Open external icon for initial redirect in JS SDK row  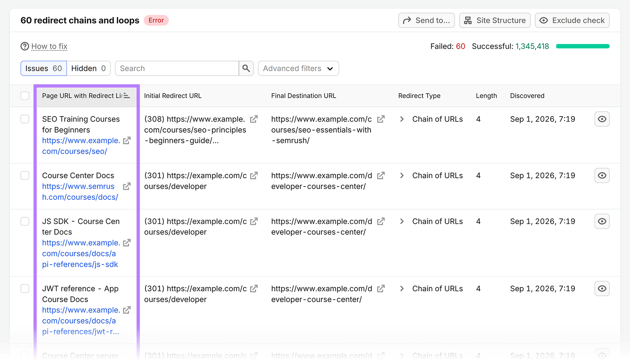tap(254, 221)
